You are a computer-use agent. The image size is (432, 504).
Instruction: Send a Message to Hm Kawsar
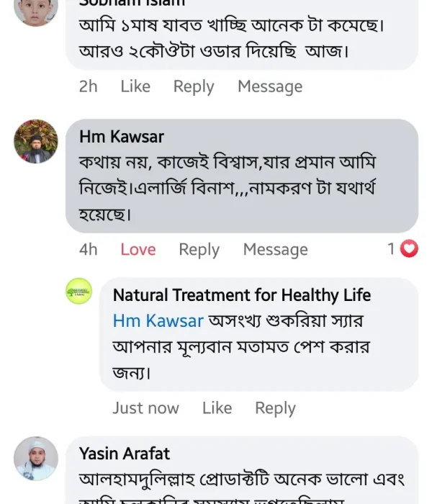(275, 249)
